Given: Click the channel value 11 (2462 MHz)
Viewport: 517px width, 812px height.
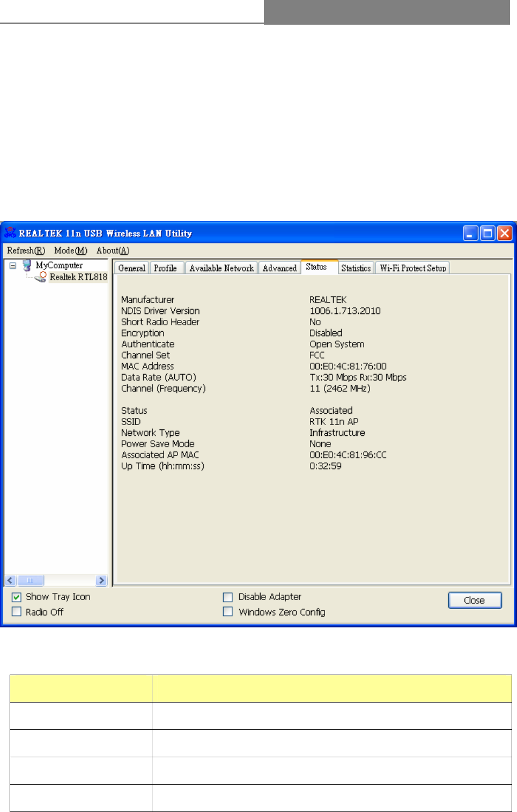Looking at the screenshot, I should (340, 388).
